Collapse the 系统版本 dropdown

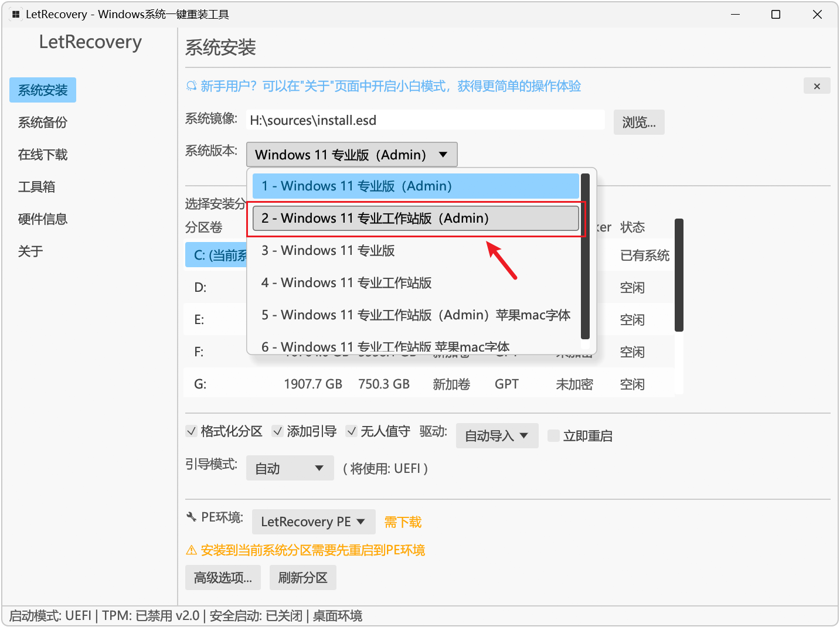(x=352, y=155)
